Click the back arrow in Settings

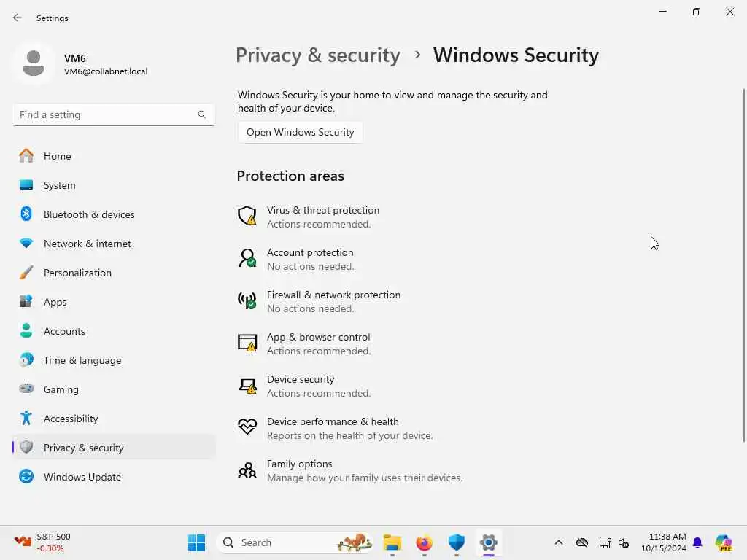pyautogui.click(x=18, y=17)
